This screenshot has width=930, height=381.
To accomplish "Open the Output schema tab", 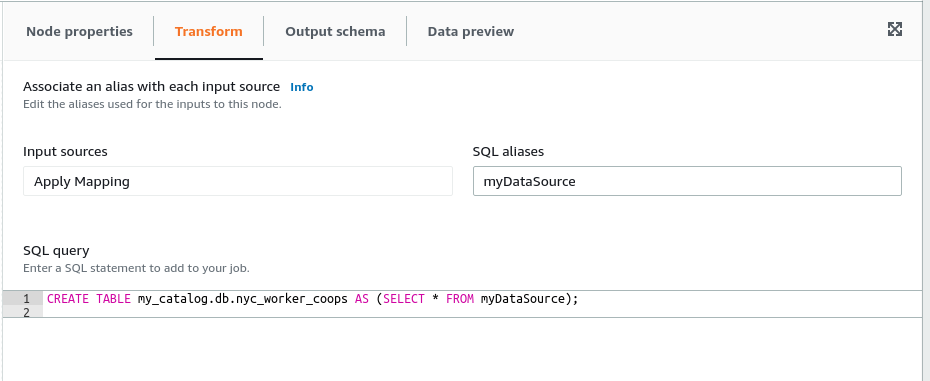I will (x=335, y=31).
